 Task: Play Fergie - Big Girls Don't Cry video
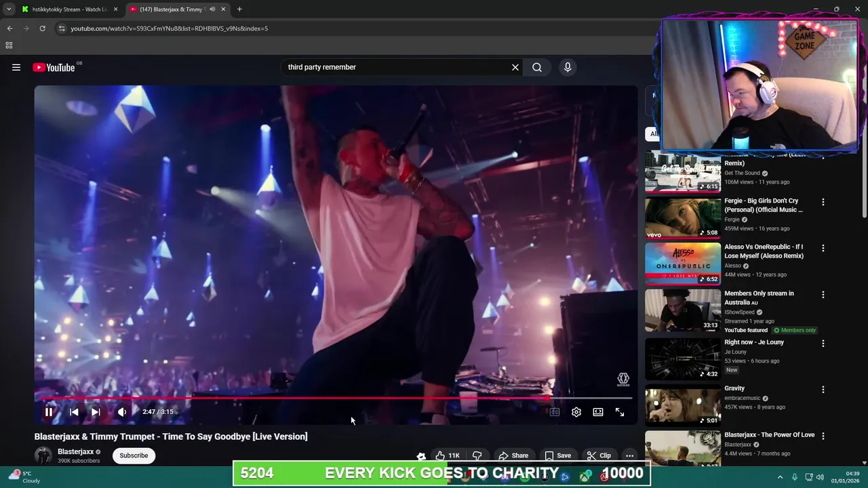click(x=763, y=205)
